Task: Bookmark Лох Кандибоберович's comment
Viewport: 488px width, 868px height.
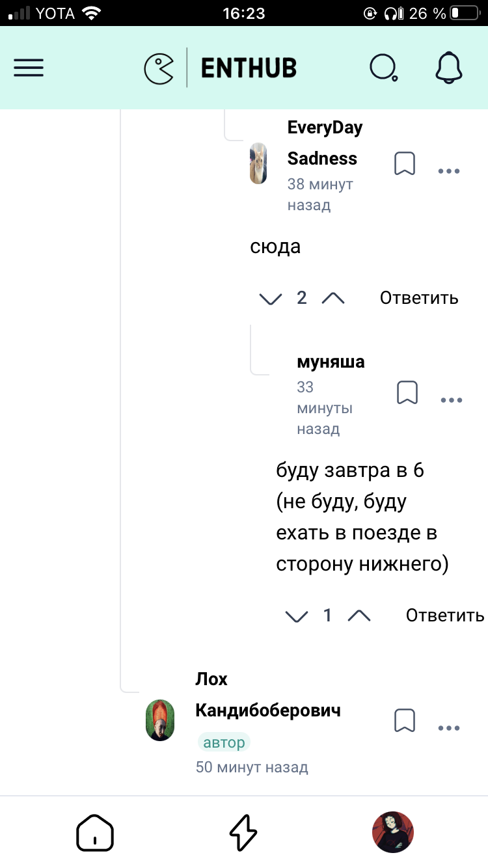Action: click(x=405, y=721)
